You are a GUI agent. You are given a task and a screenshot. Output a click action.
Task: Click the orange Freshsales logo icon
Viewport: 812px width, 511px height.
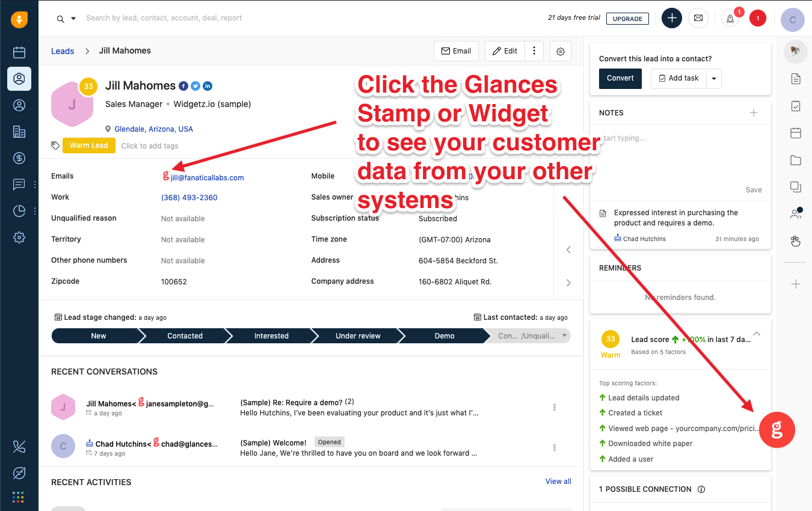point(19,19)
